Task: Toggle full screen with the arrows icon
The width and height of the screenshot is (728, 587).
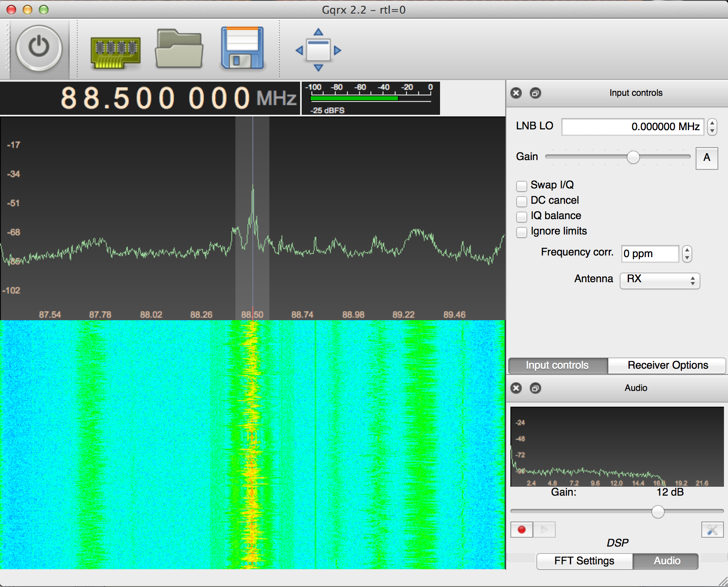Action: (x=318, y=50)
